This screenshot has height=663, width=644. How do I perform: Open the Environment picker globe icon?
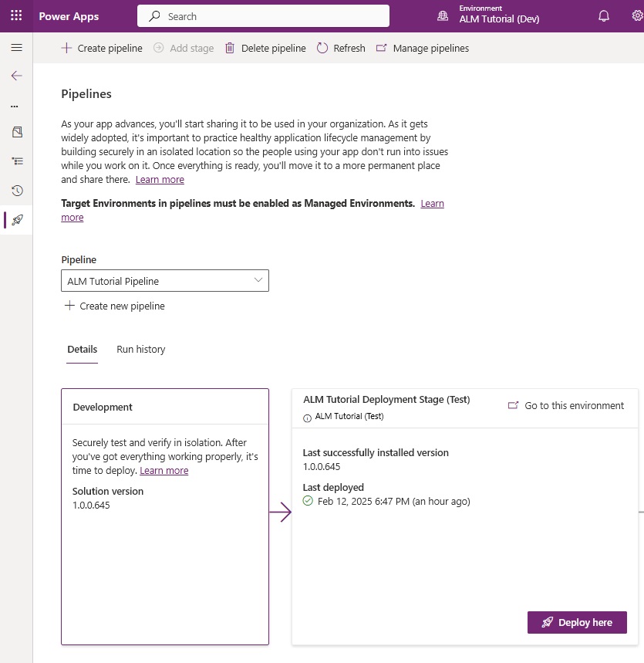tap(443, 16)
